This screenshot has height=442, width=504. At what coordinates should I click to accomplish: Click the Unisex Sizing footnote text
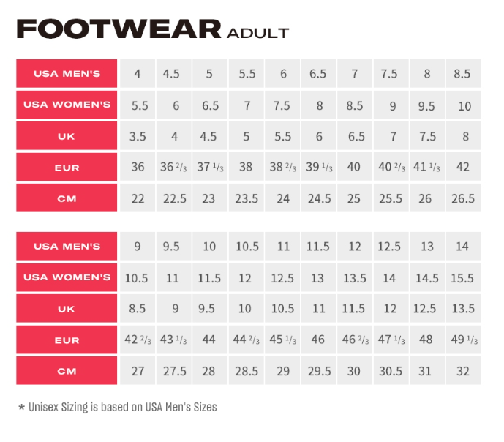[x=117, y=407]
